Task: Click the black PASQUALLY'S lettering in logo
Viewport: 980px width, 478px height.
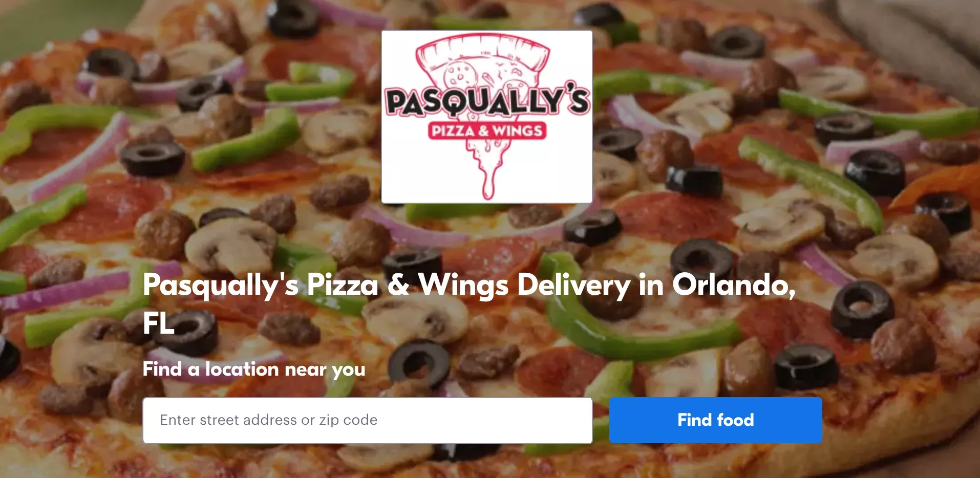Action: point(487,100)
